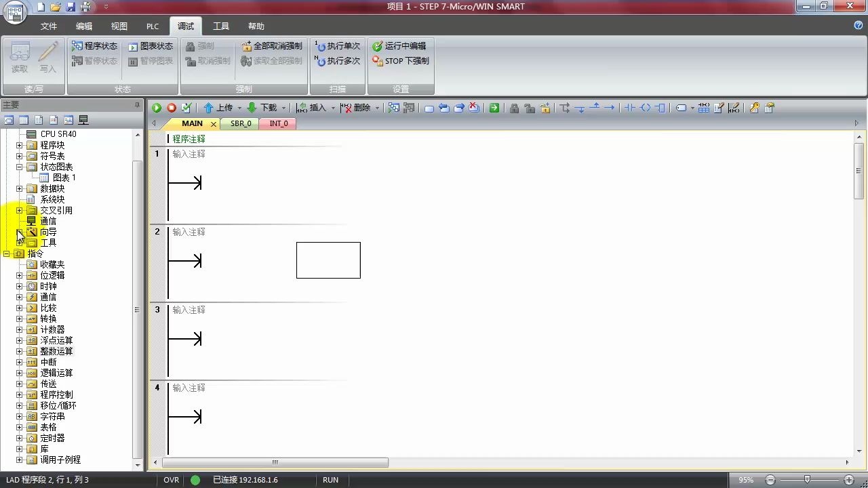
Task: Open the 帮助 ribbon tab
Action: pos(256,26)
